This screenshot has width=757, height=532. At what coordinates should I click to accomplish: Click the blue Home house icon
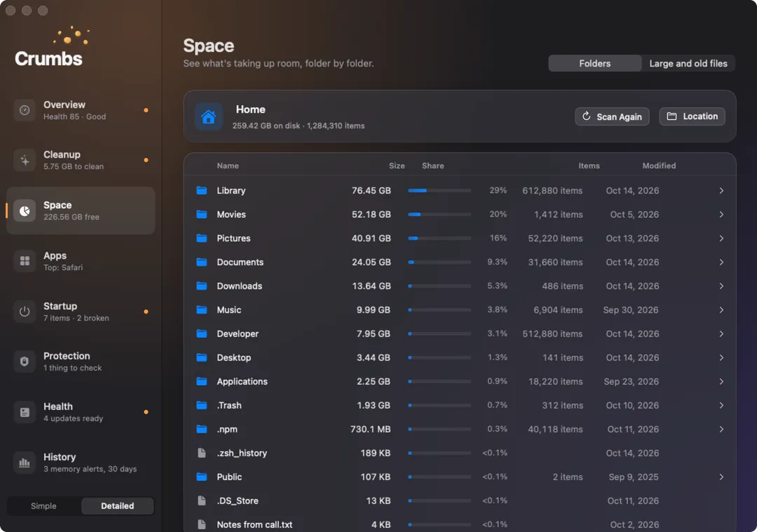[x=209, y=116]
